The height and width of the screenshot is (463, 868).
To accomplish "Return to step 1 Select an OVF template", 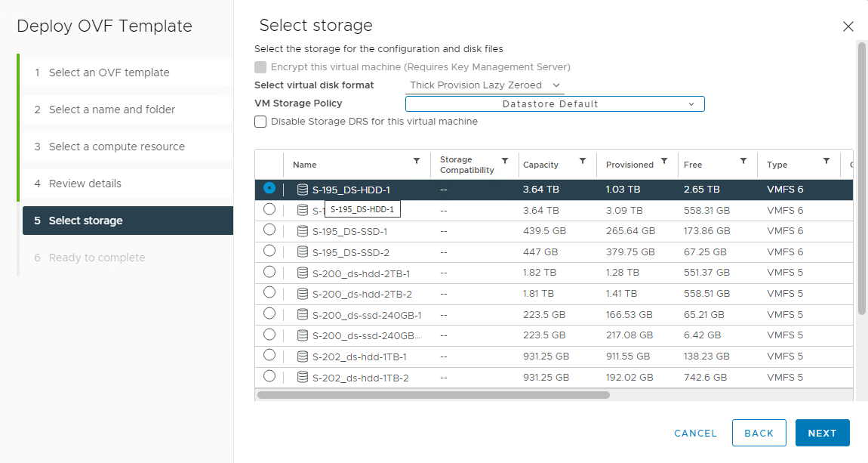I will 109,73.
